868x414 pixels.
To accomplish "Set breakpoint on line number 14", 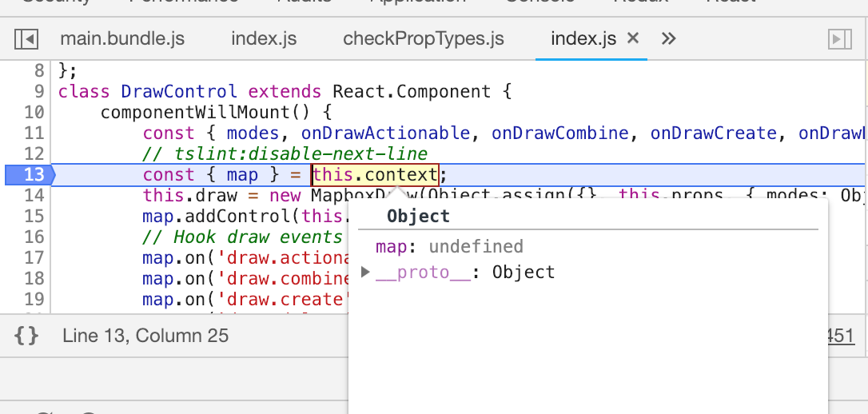I will [34, 196].
